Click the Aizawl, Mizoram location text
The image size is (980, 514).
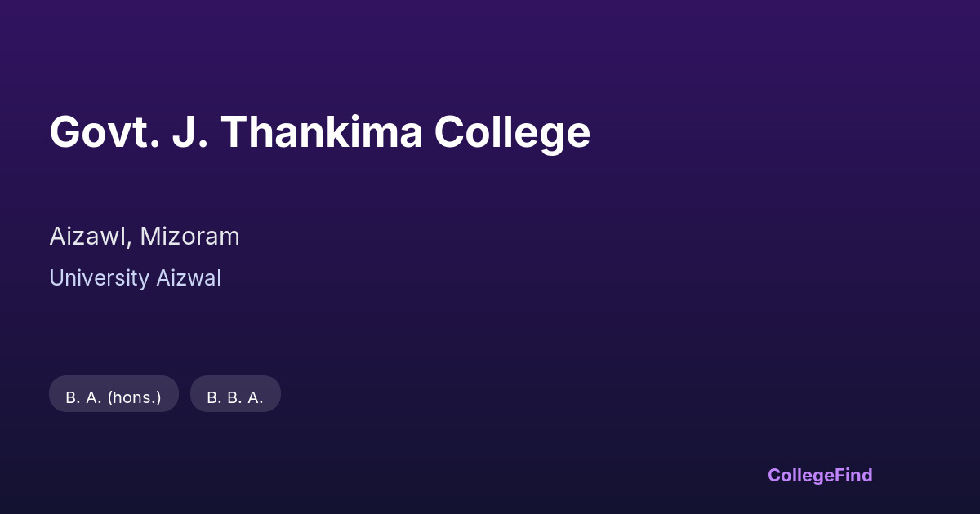(145, 237)
